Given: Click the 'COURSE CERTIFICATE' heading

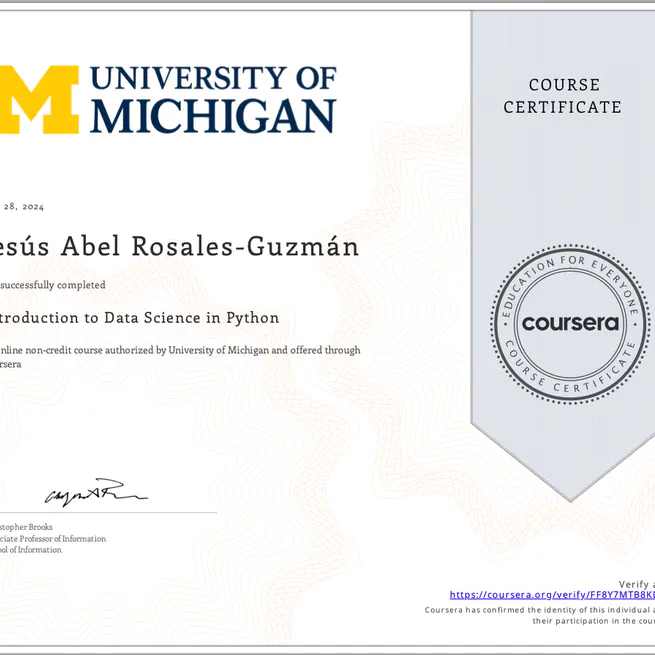Looking at the screenshot, I should pos(563,96).
